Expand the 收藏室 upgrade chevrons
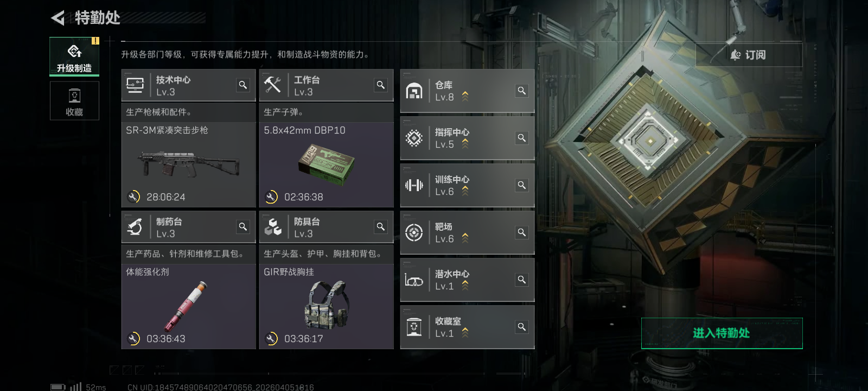The image size is (868, 391). pos(465,332)
